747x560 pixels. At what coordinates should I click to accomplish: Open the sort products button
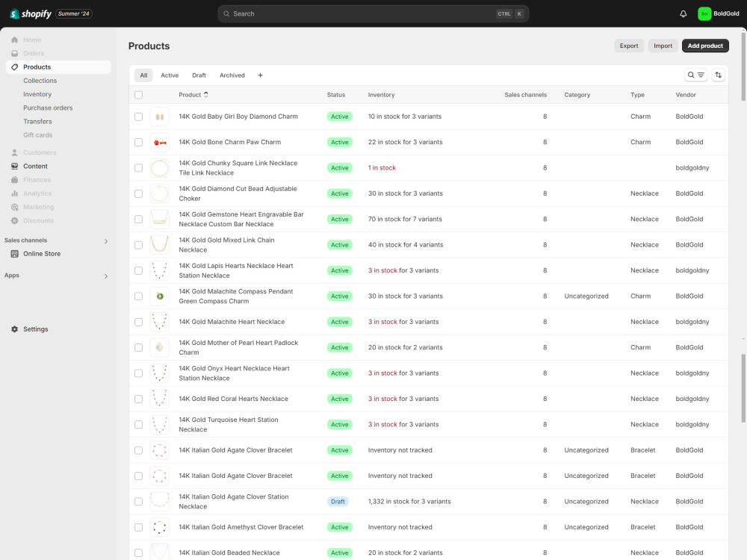(x=719, y=75)
